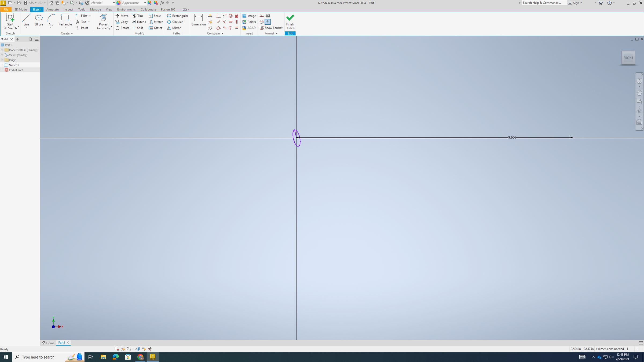Expand Model States node
644x362 pixels.
tap(2, 50)
